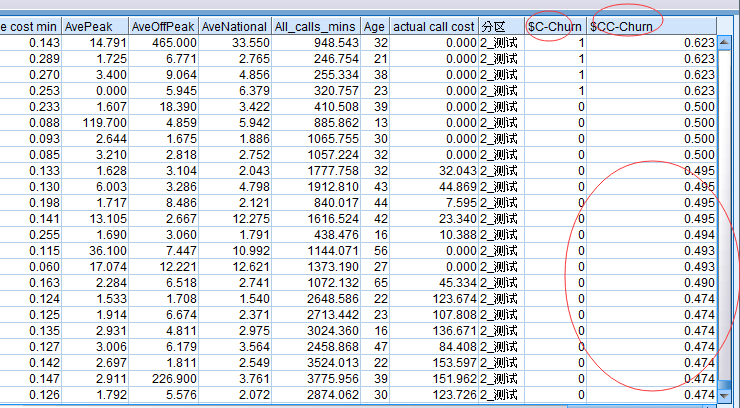The image size is (740, 408).
Task: Click the 分区 column header
Action: [x=501, y=25]
